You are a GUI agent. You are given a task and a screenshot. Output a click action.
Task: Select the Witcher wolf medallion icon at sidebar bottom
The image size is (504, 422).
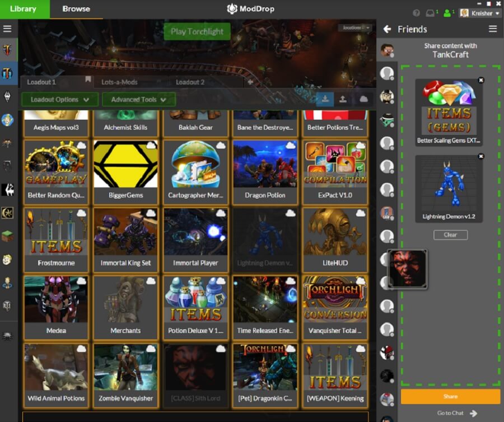click(x=7, y=336)
